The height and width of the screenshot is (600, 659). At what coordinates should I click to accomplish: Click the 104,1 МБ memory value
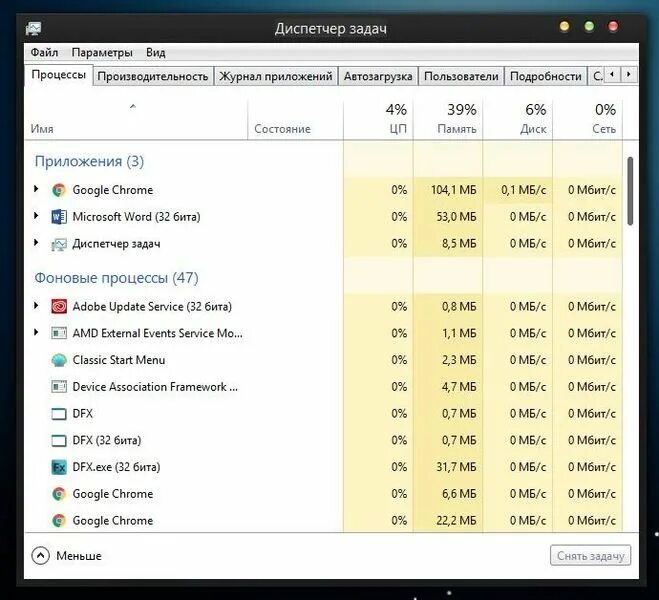453,190
